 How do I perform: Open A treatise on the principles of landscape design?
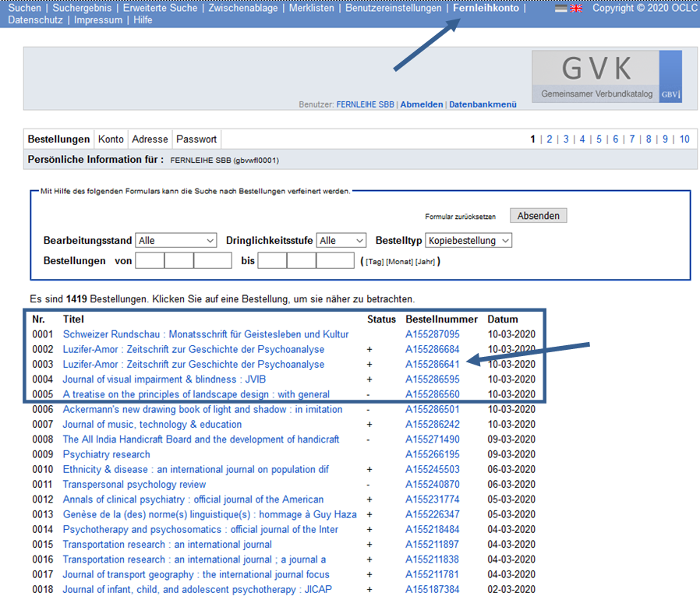[196, 394]
